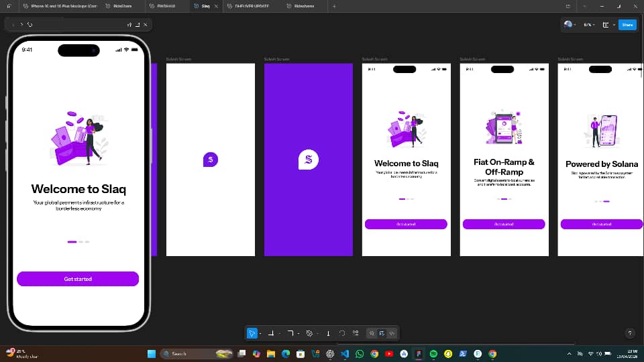Select Welcome to Slaq title on canvas
The width and height of the screenshot is (644, 362).
pos(407,164)
